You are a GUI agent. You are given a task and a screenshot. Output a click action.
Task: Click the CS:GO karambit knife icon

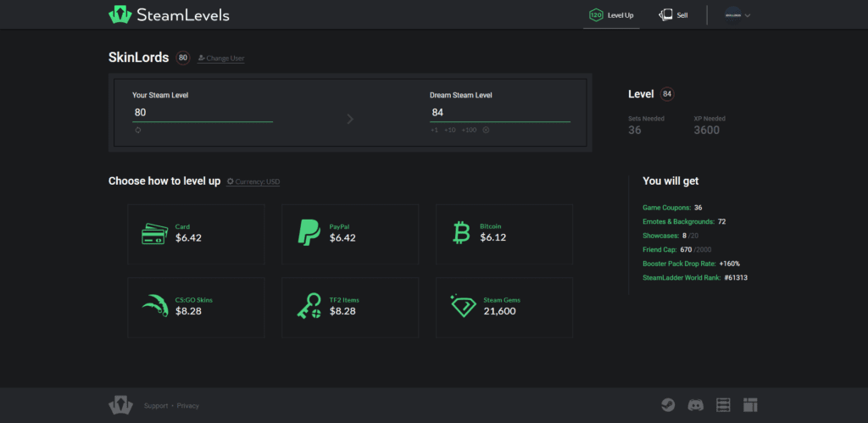(154, 306)
